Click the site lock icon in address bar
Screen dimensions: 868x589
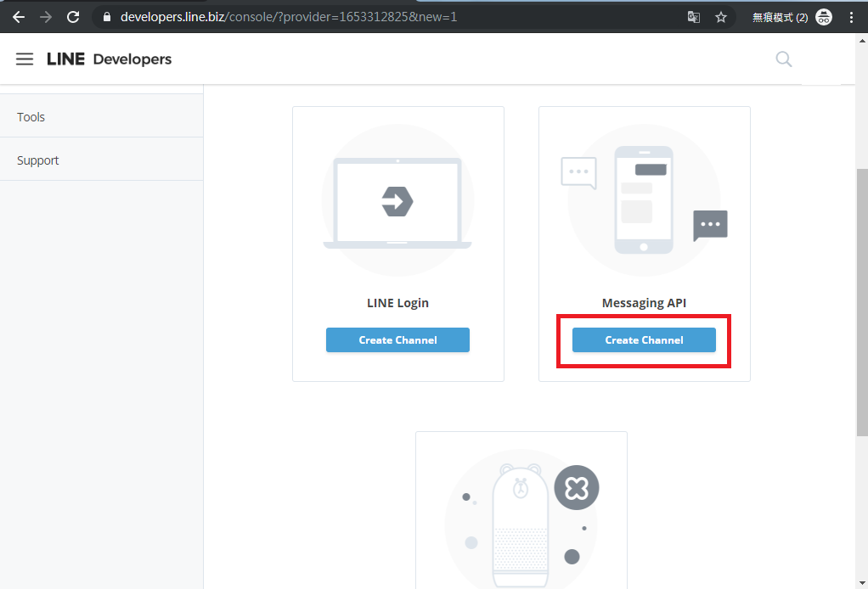click(107, 17)
